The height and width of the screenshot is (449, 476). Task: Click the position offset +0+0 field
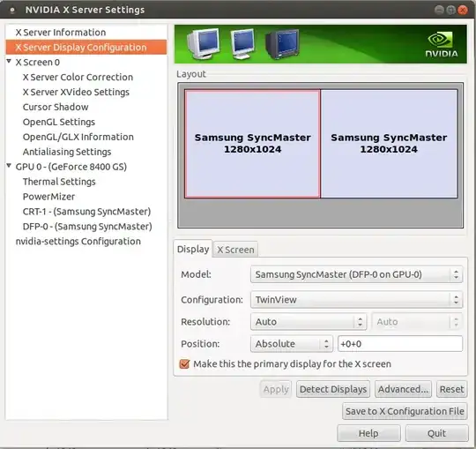pyautogui.click(x=400, y=344)
